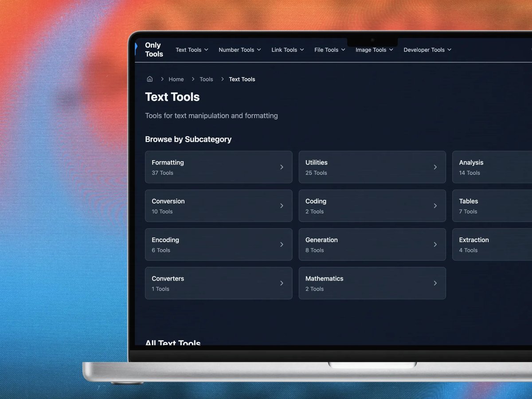Open the Formatting subcategory card

click(x=219, y=167)
